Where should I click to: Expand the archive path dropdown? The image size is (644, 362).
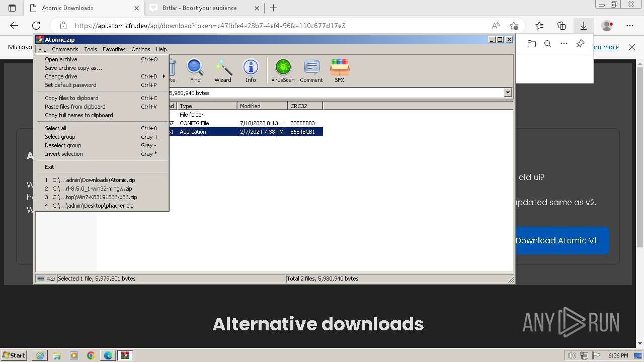pyautogui.click(x=508, y=93)
